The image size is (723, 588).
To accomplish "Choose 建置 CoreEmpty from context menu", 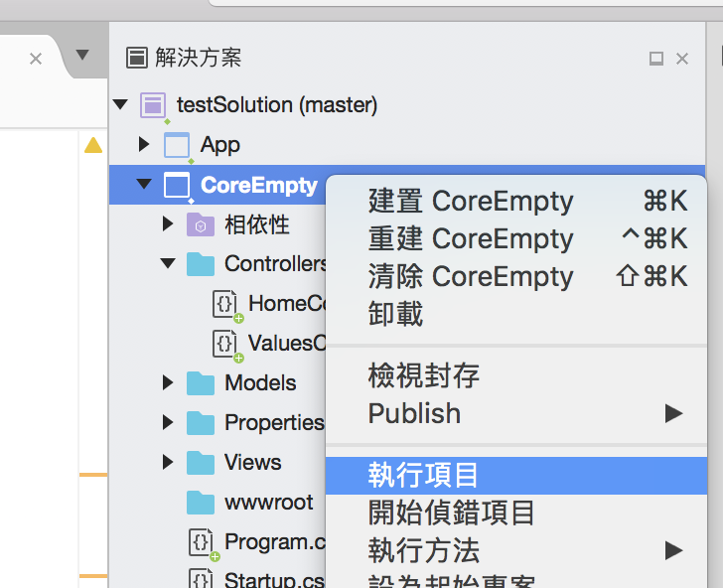I will pos(516,202).
